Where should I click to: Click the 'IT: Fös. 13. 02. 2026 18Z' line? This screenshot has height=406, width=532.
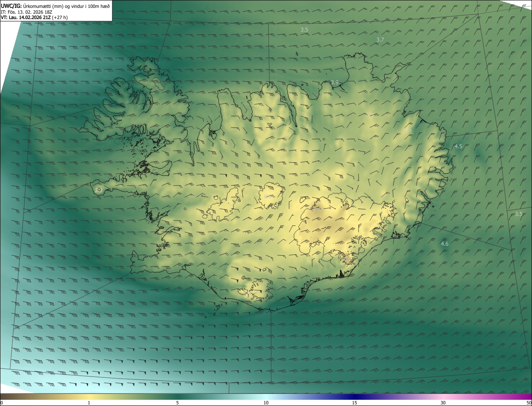coord(27,12)
